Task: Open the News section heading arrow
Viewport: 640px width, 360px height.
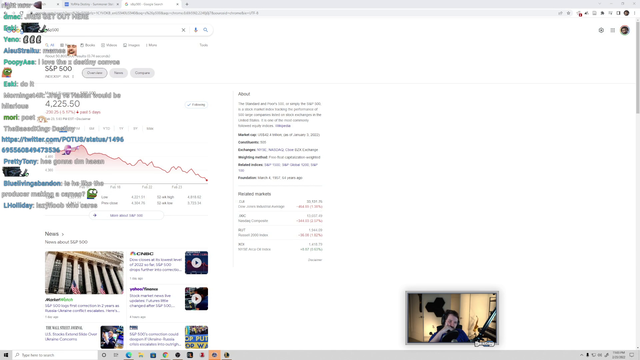Action: pyautogui.click(x=63, y=234)
